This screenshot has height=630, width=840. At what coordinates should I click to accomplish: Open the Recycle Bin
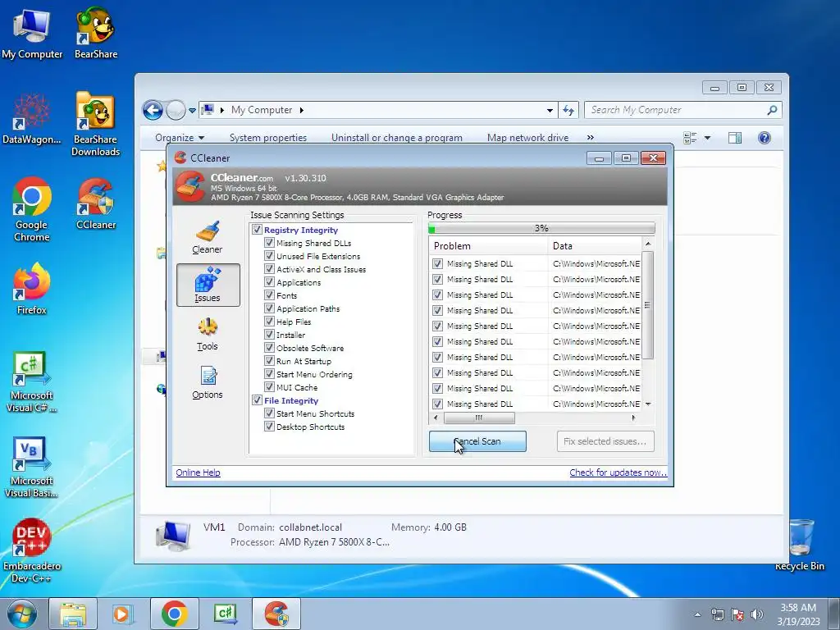(799, 546)
